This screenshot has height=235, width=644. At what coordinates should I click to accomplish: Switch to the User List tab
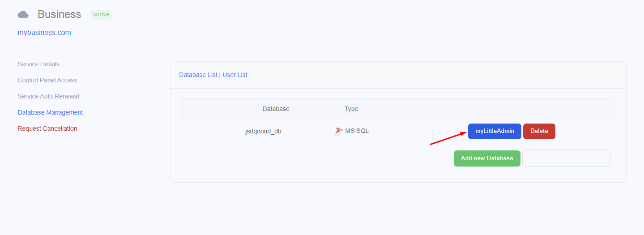235,75
